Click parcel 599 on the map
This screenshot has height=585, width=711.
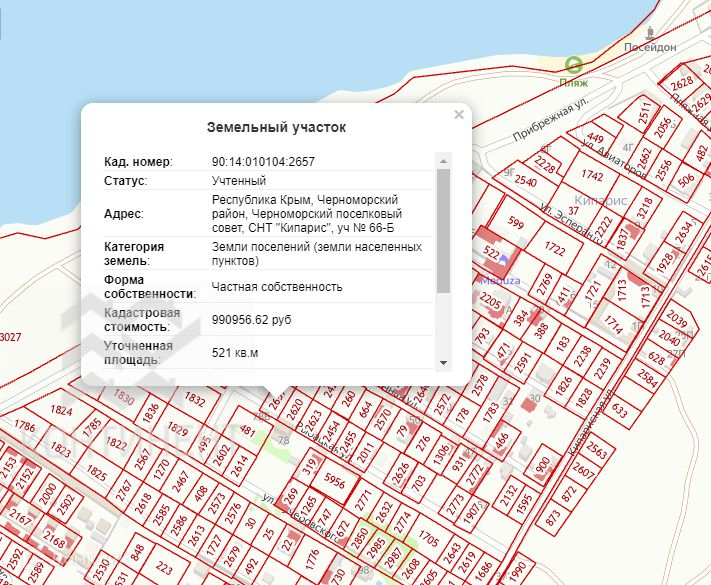(x=516, y=222)
